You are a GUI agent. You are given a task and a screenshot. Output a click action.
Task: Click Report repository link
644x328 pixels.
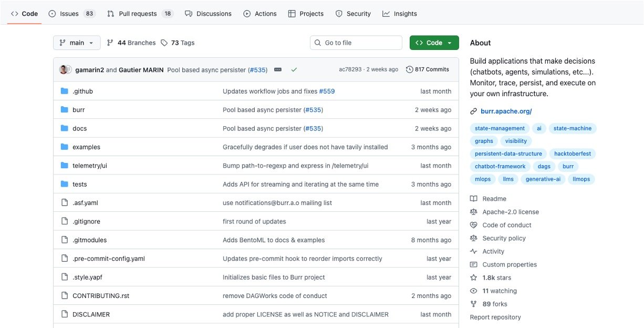495,317
